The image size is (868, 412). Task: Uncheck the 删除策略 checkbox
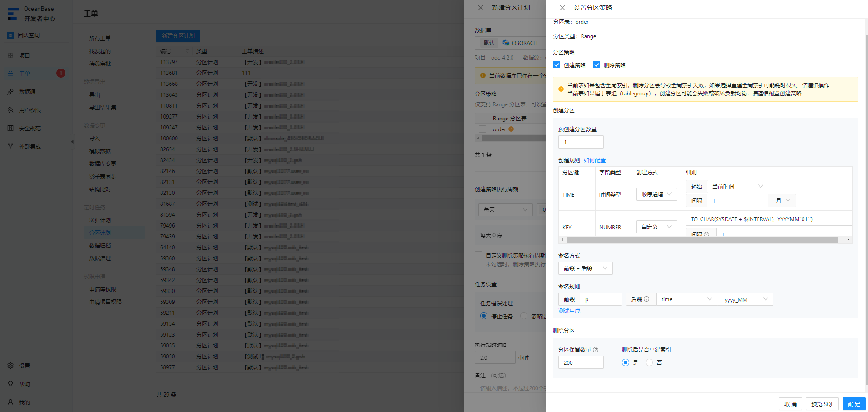pos(597,65)
